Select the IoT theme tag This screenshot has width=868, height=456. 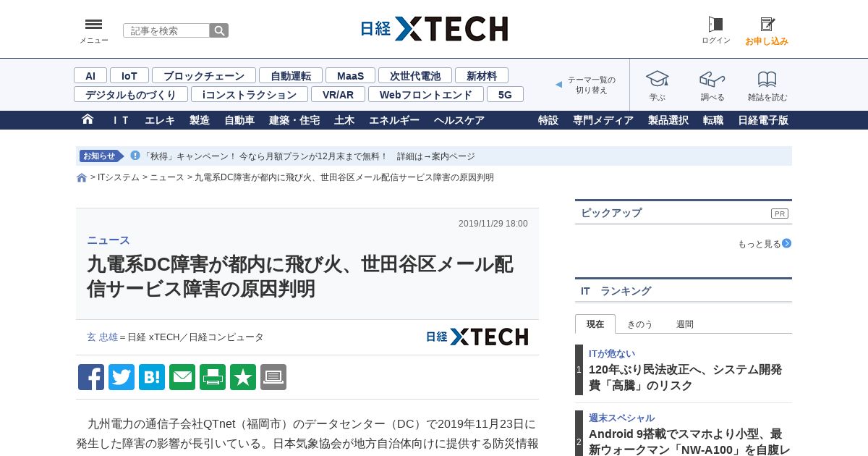[x=129, y=75]
